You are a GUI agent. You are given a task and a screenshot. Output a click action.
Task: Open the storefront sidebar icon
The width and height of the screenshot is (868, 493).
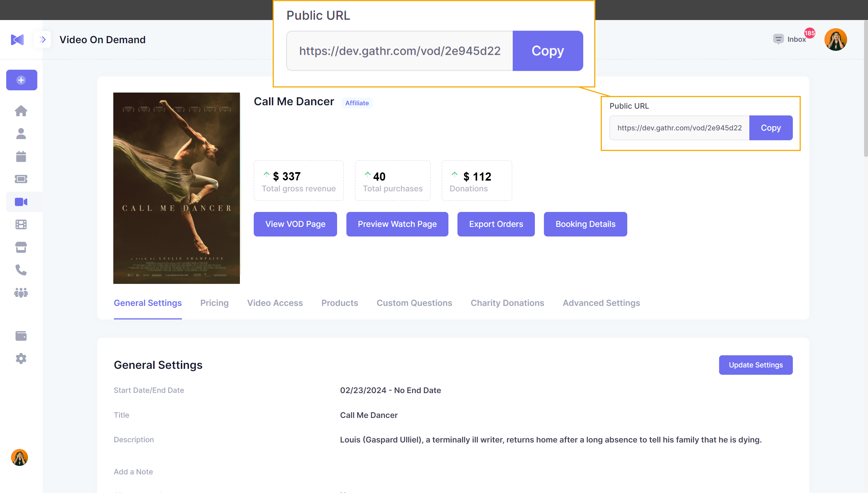click(21, 247)
